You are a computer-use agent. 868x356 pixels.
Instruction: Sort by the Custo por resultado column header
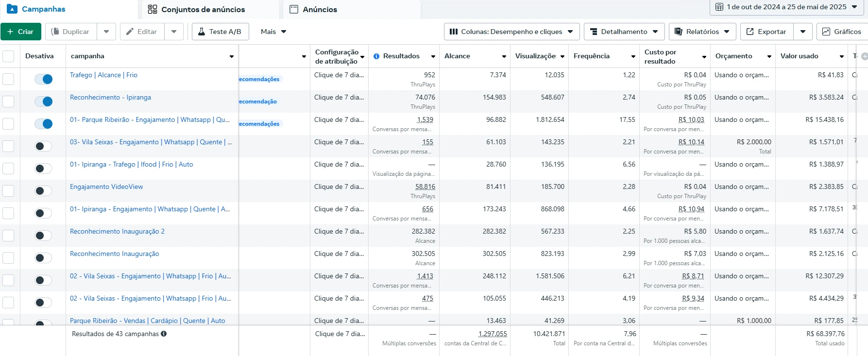[x=660, y=56]
